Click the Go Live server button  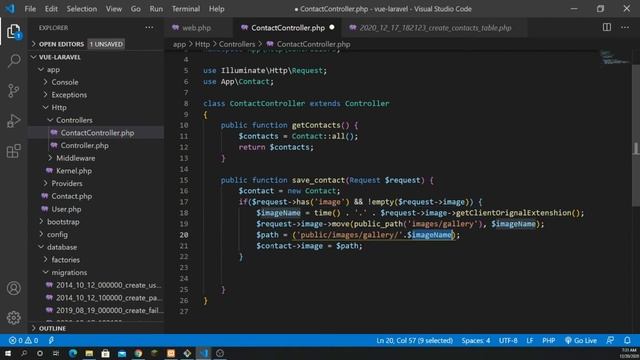pyautogui.click(x=580, y=340)
